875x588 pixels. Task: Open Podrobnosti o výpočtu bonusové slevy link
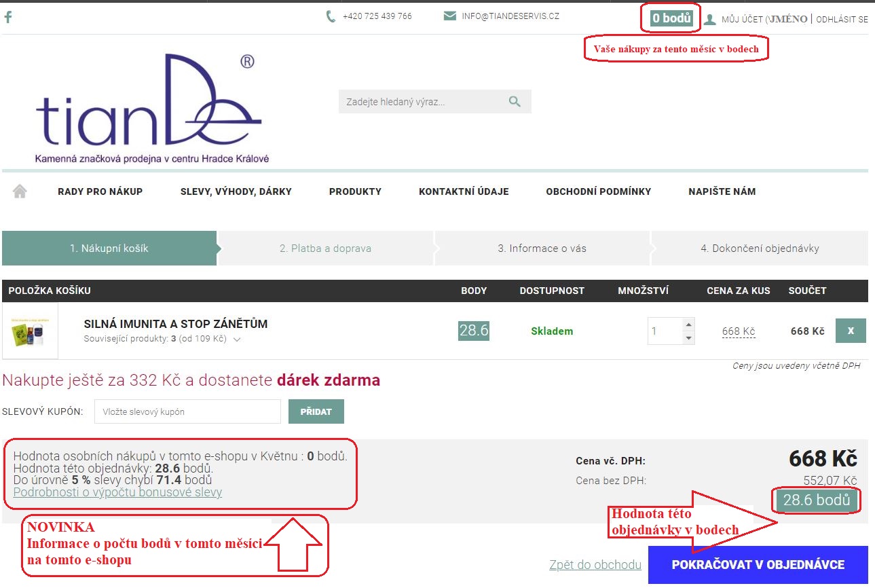pyautogui.click(x=117, y=492)
